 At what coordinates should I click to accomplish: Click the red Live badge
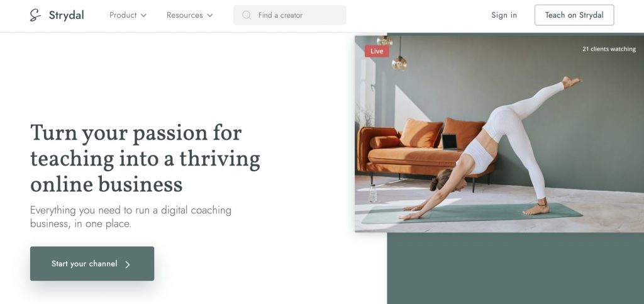click(x=377, y=51)
